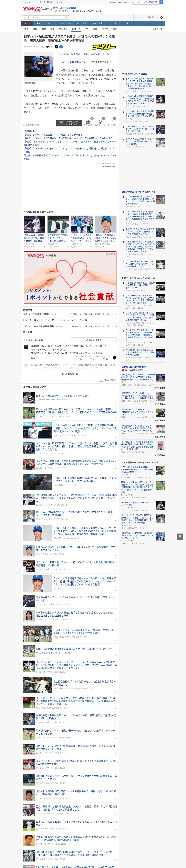Open デイリースポーツ link below the article

pyautogui.click(x=109, y=167)
